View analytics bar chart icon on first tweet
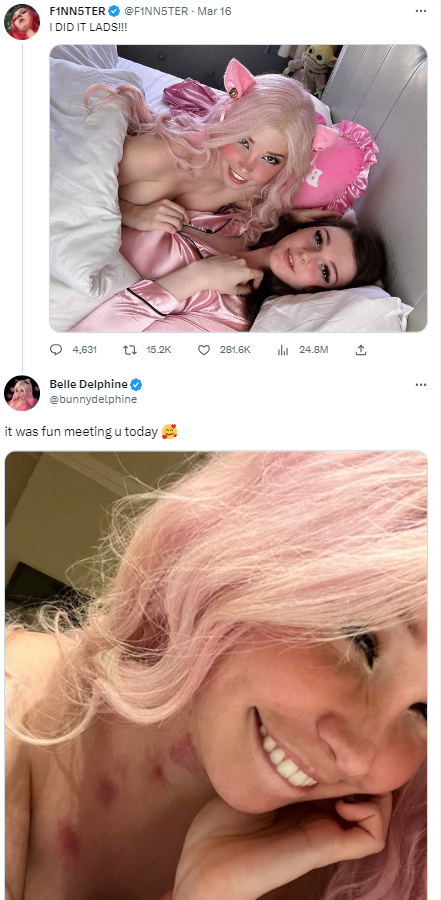This screenshot has width=441, height=900. (x=283, y=350)
